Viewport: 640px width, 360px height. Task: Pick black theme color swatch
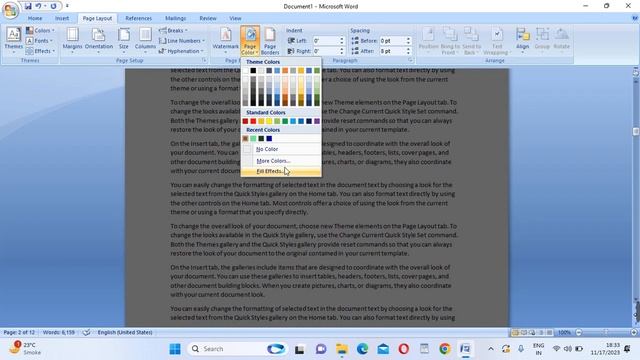click(253, 71)
